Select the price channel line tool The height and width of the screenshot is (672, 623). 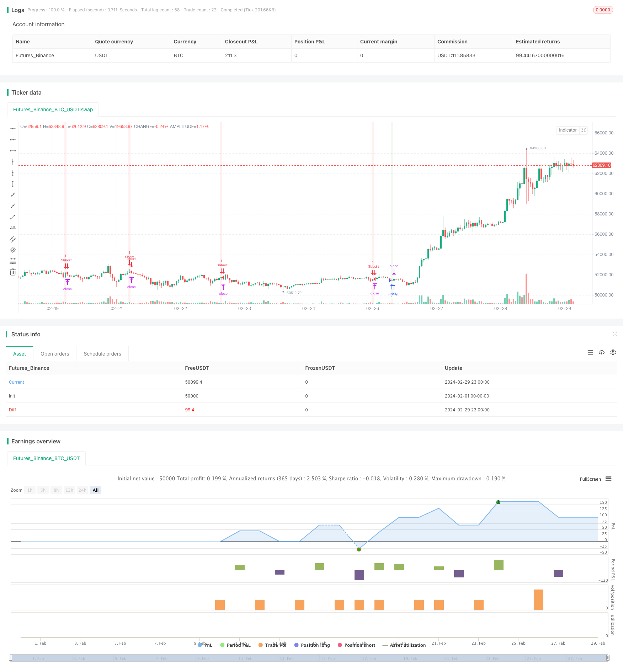click(x=13, y=239)
